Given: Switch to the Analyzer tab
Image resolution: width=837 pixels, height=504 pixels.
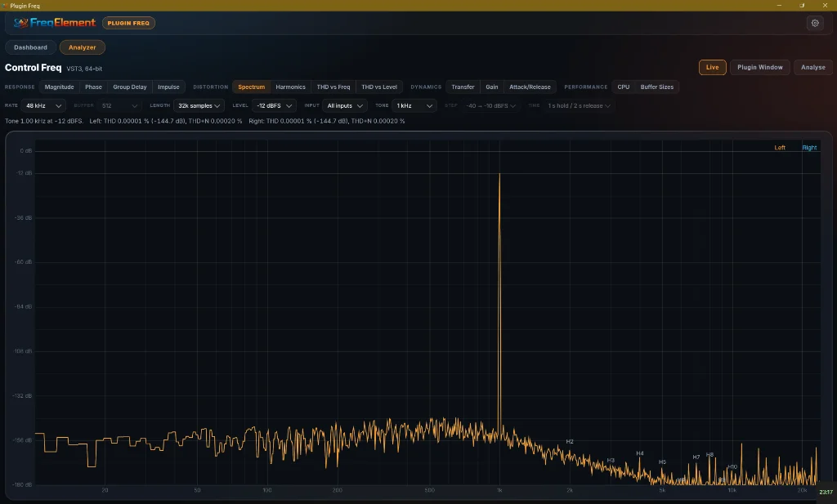Looking at the screenshot, I should point(83,47).
